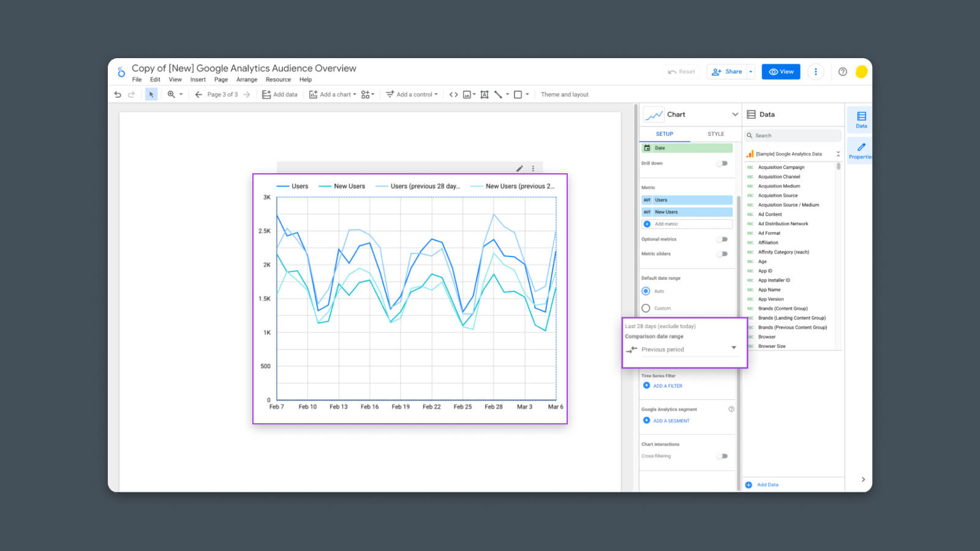Open the help question mark icon

coord(843,72)
